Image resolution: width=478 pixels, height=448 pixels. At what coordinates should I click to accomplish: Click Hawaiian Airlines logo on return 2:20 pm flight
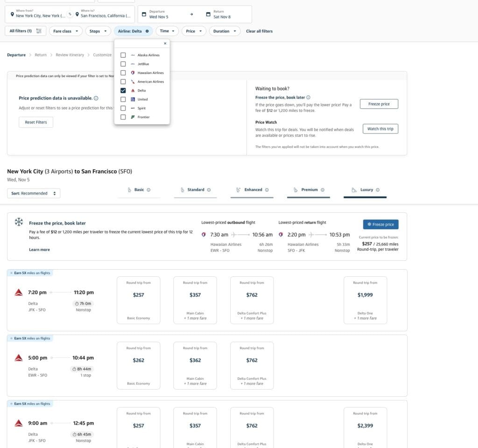281,235
